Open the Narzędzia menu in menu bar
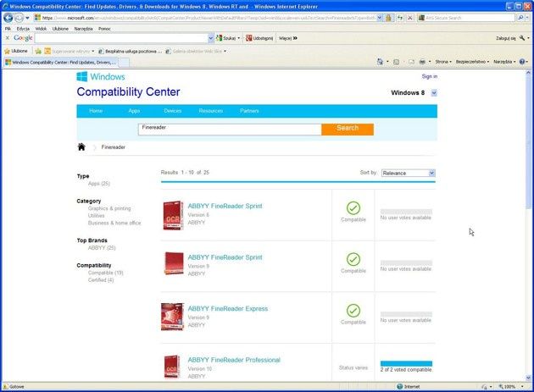 pyautogui.click(x=83, y=29)
